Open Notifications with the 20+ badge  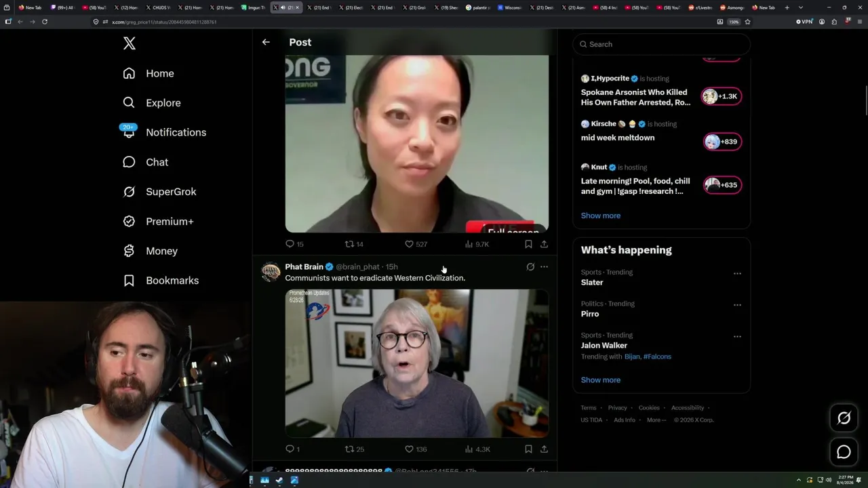pos(165,132)
